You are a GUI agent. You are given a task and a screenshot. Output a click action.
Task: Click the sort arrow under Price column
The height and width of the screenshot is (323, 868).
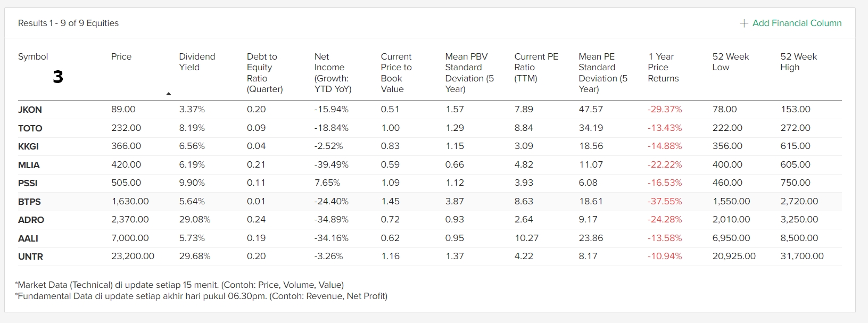point(169,94)
